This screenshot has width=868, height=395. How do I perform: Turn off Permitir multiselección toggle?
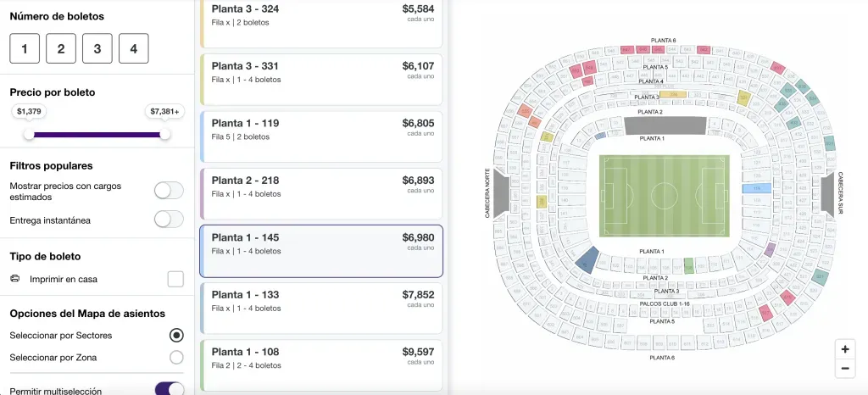tap(170, 390)
